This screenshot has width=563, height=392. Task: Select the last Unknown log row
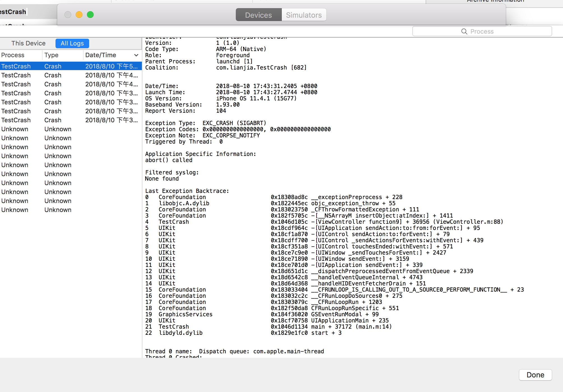pyautogui.click(x=71, y=210)
